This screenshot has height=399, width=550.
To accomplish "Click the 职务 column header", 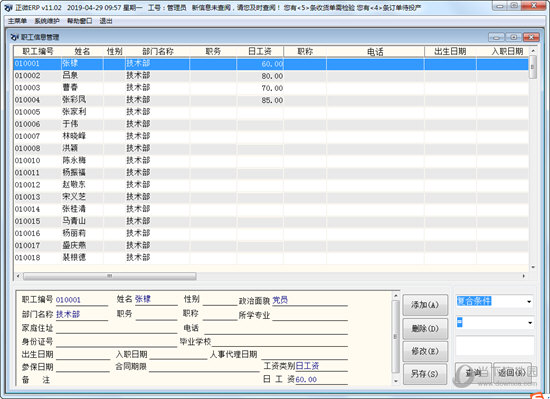I will (213, 52).
